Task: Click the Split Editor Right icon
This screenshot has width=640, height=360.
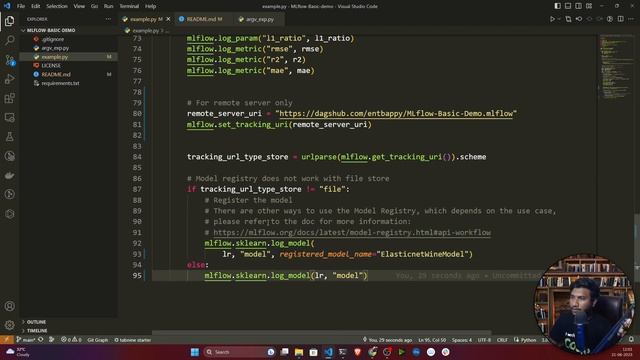Action: coord(620,19)
